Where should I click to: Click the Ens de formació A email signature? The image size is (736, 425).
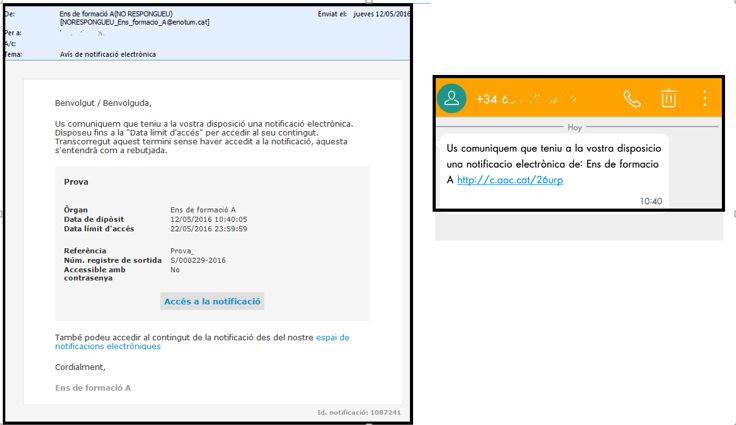[93, 387]
